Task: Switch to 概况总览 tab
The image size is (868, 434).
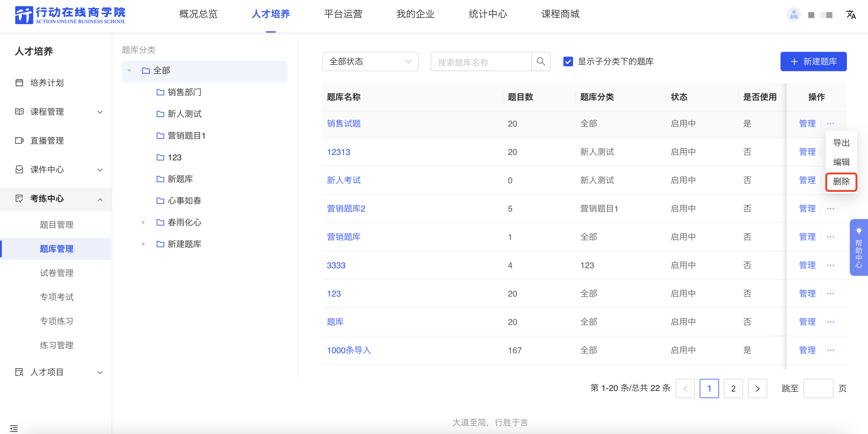Action: (198, 14)
